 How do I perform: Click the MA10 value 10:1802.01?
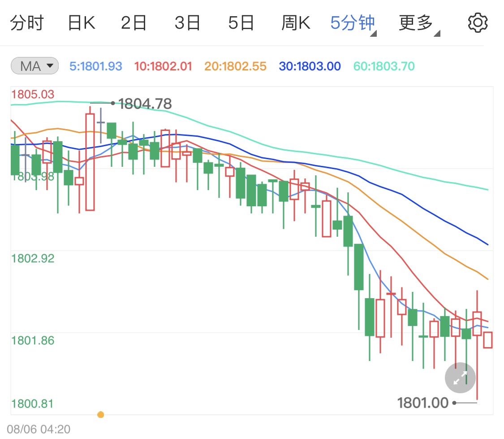[163, 66]
